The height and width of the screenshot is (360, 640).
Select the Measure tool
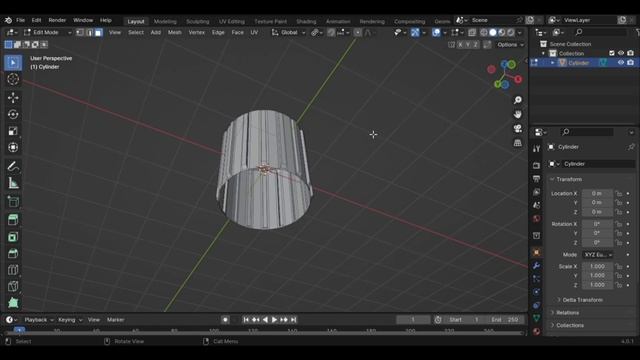(13, 183)
